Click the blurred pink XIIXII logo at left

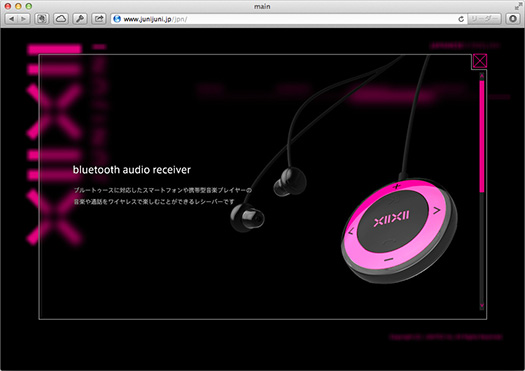54,144
